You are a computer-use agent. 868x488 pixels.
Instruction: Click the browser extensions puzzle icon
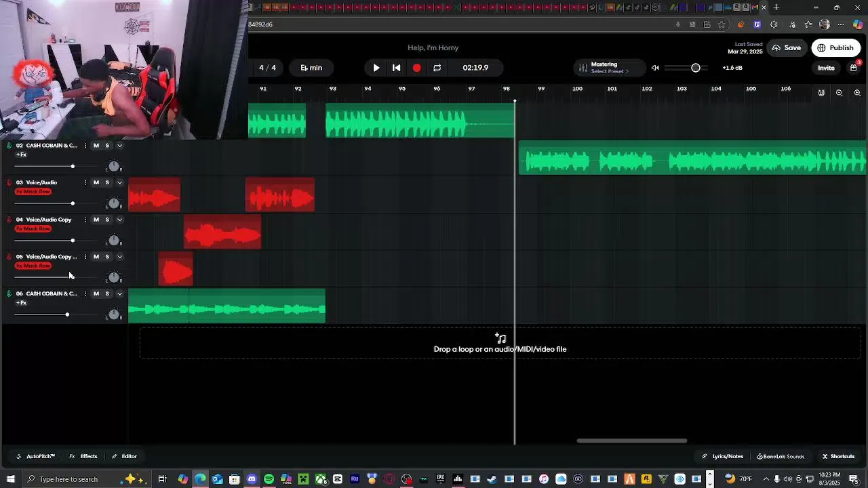coord(774,24)
